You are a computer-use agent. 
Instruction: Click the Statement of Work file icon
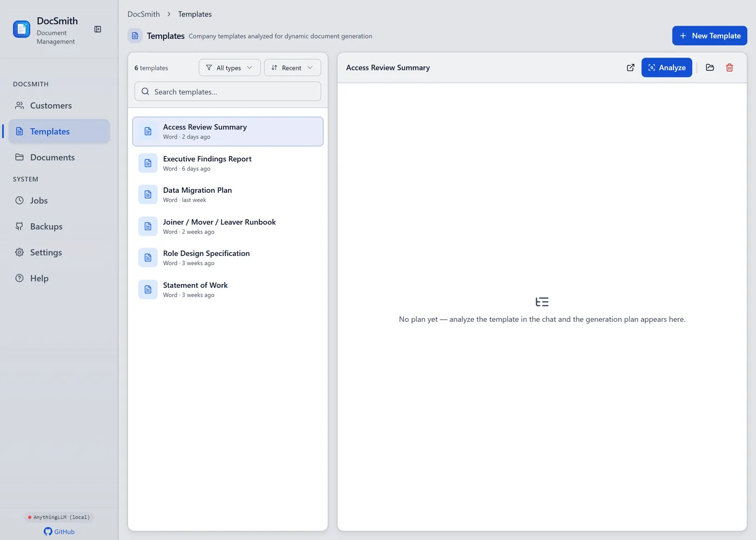pyautogui.click(x=148, y=289)
